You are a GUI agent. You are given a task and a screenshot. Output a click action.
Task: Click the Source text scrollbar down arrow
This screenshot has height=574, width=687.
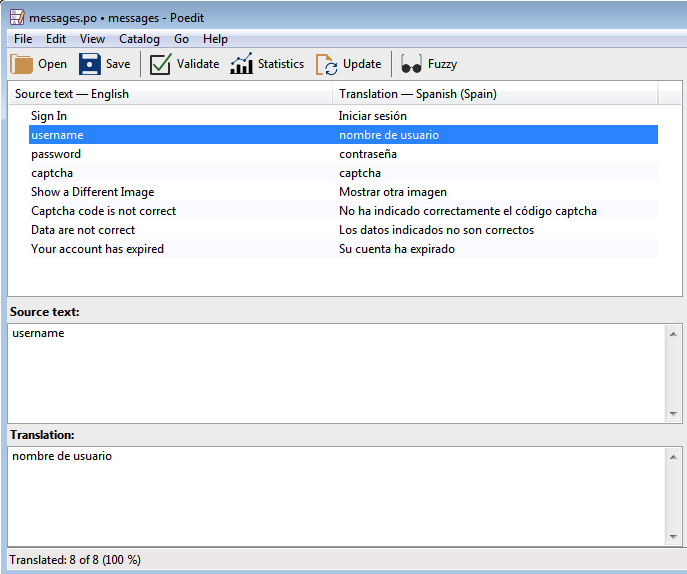point(673,414)
